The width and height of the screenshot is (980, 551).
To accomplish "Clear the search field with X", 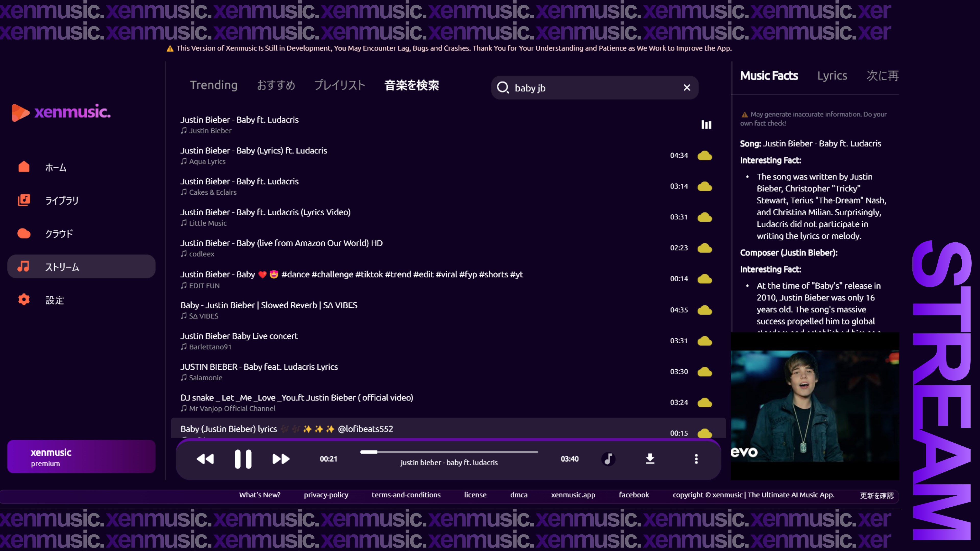I will tap(687, 88).
